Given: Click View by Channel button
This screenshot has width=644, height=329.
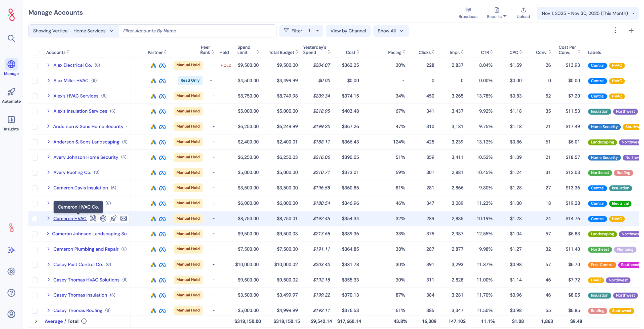Looking at the screenshot, I should pyautogui.click(x=348, y=31).
